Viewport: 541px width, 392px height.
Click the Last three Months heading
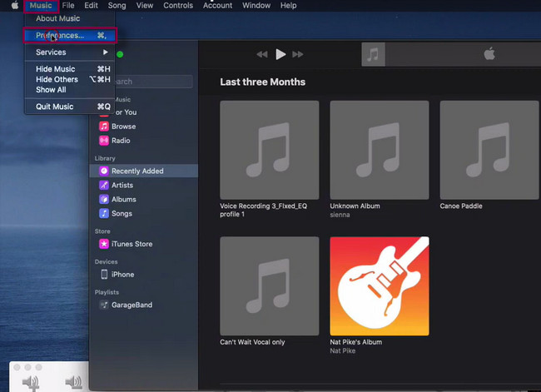pos(262,82)
